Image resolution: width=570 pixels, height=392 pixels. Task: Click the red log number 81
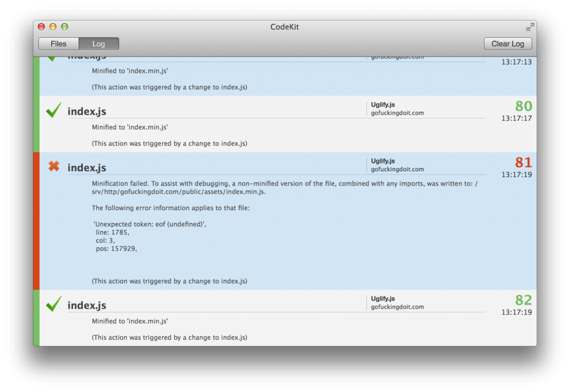523,162
